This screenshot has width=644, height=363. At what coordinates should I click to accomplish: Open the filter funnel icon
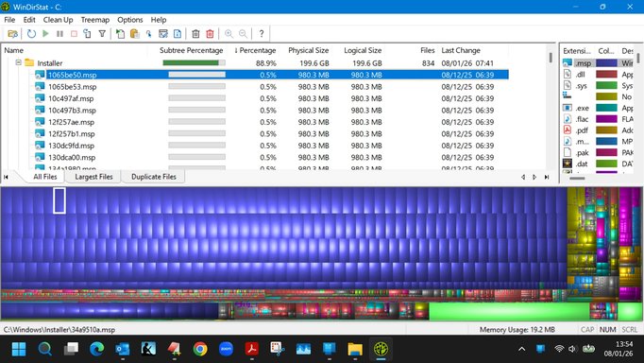(x=102, y=34)
